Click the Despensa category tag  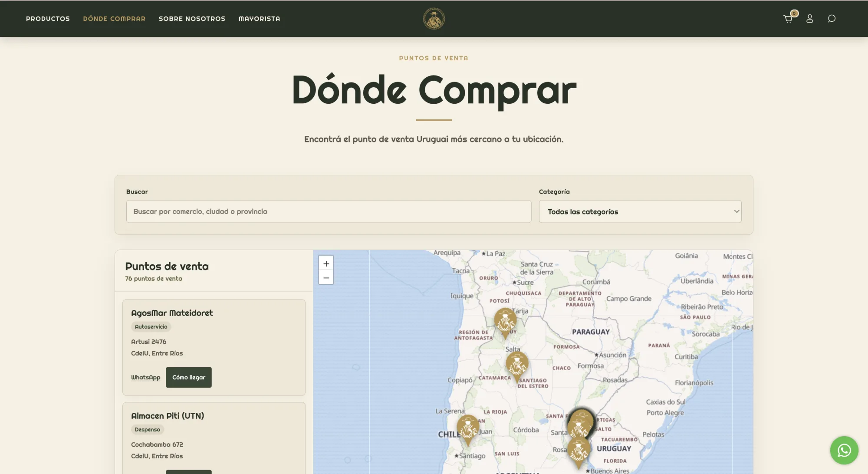pyautogui.click(x=147, y=430)
